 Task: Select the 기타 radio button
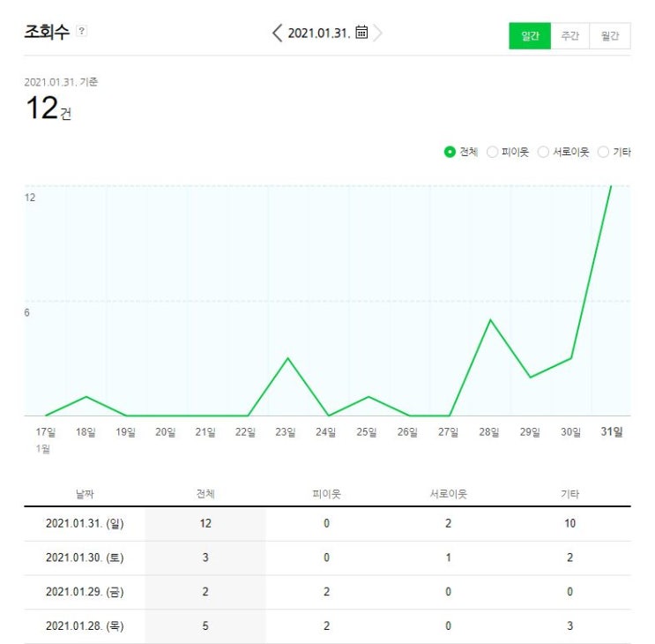[x=603, y=152]
